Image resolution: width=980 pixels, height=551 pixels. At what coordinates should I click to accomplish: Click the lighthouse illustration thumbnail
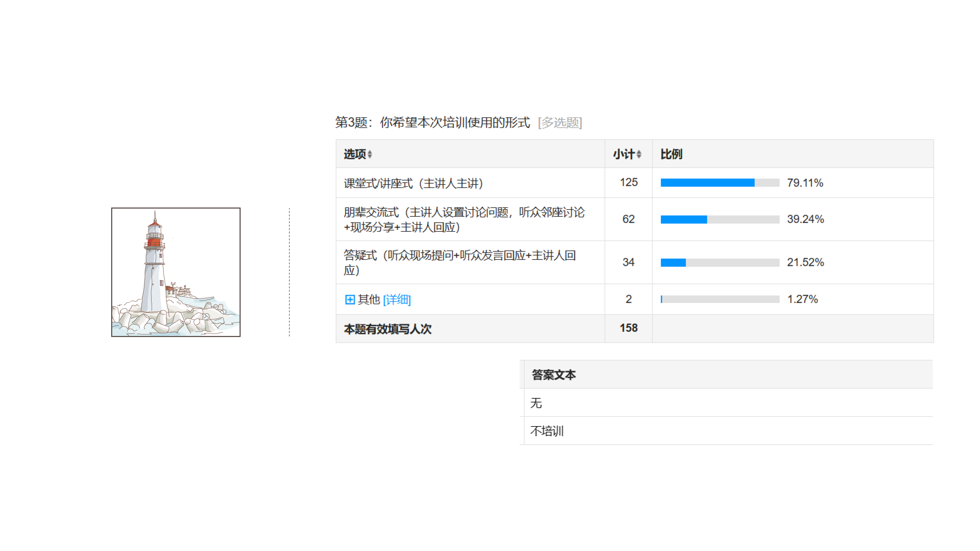click(x=176, y=272)
